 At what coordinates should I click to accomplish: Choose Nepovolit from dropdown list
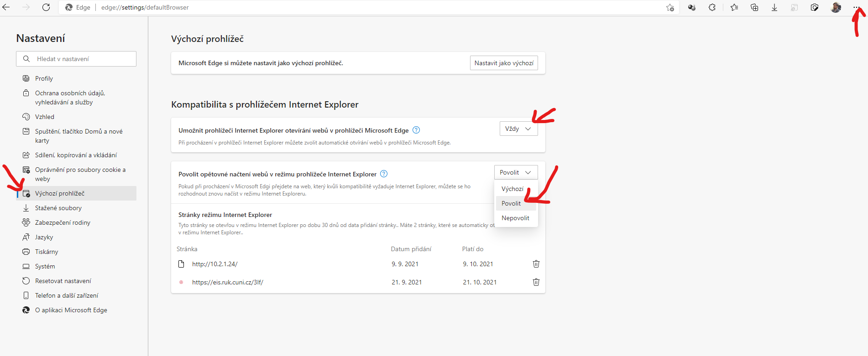coord(516,218)
